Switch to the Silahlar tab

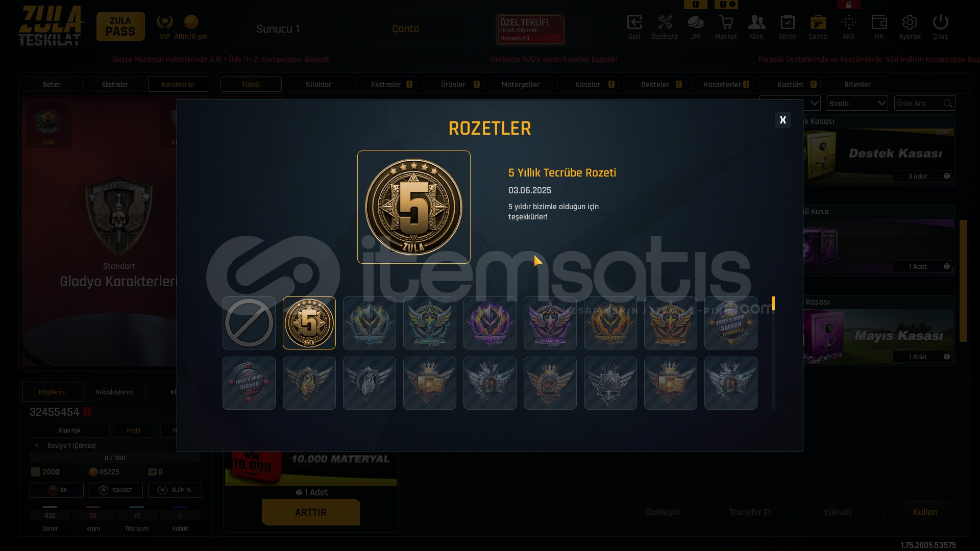318,85
